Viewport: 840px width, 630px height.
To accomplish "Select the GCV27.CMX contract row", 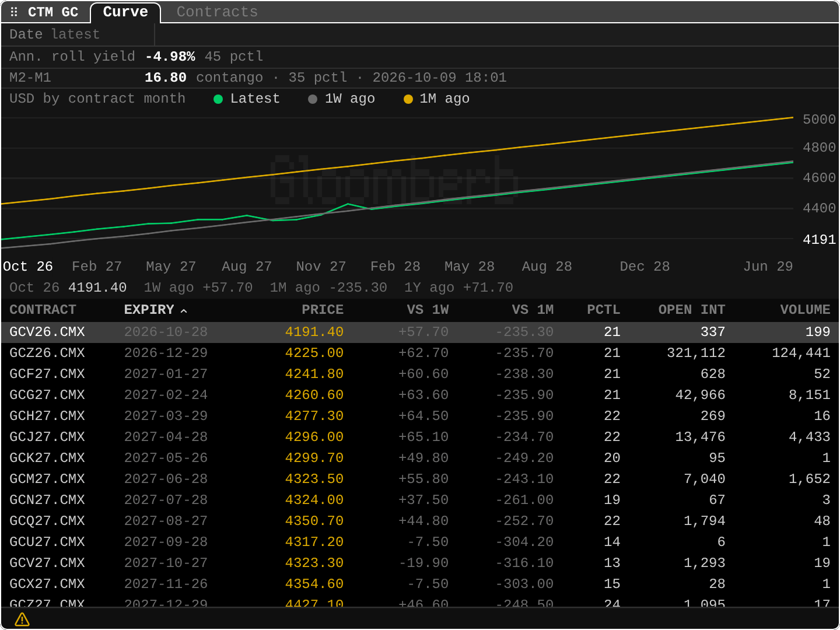I will pos(420,563).
